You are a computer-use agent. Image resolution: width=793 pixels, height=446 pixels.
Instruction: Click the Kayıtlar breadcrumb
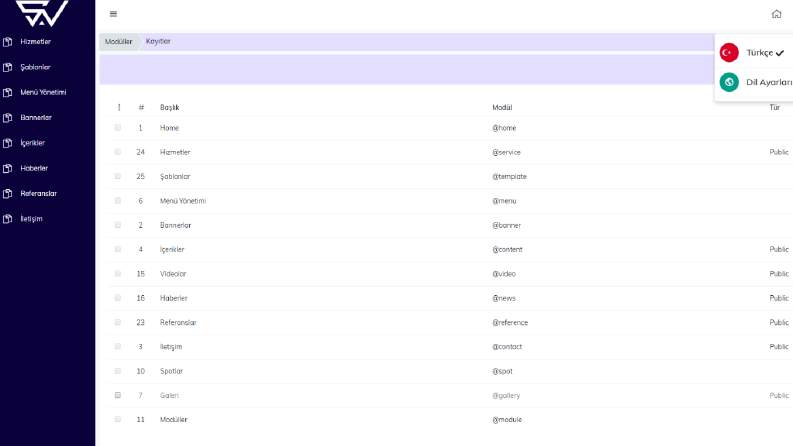pos(158,41)
